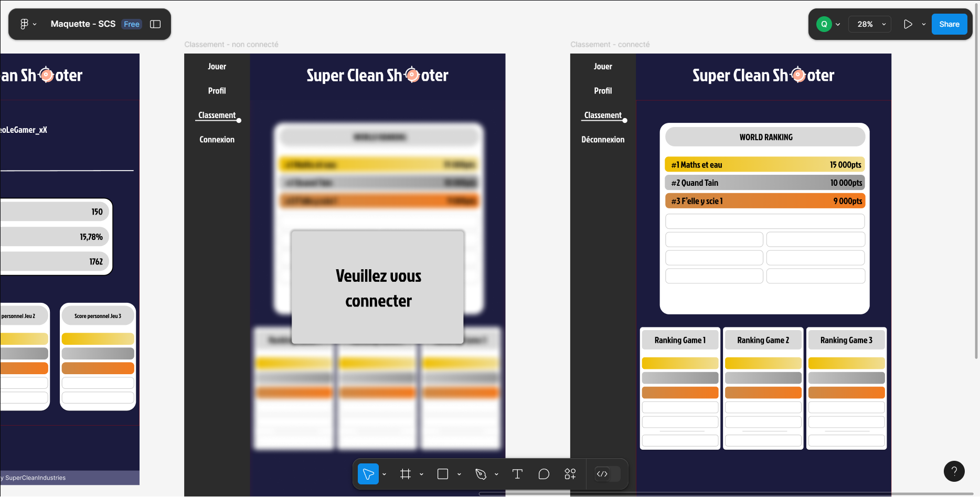
Task: Select the Comment tool
Action: (544, 474)
